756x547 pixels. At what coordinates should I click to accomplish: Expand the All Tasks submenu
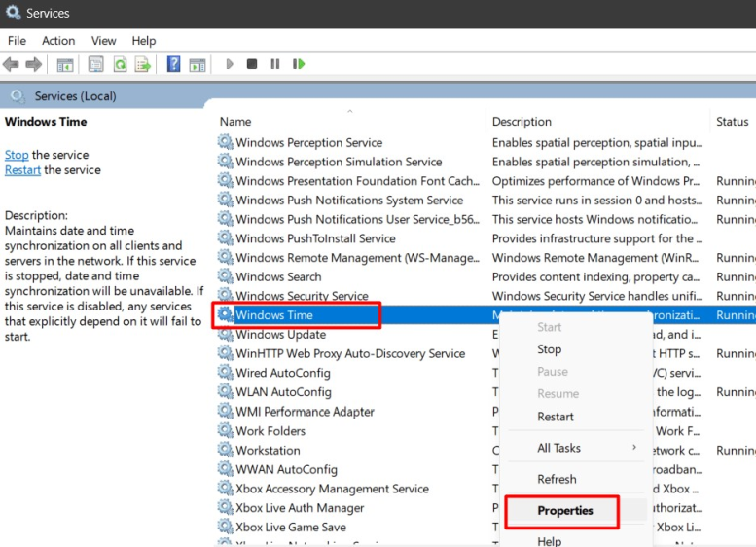tap(559, 448)
